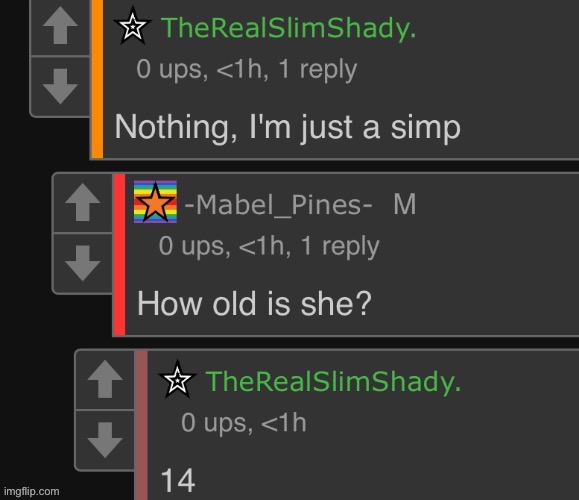Click the "14" comment text
The height and width of the screenshot is (500, 579).
pyautogui.click(x=178, y=480)
